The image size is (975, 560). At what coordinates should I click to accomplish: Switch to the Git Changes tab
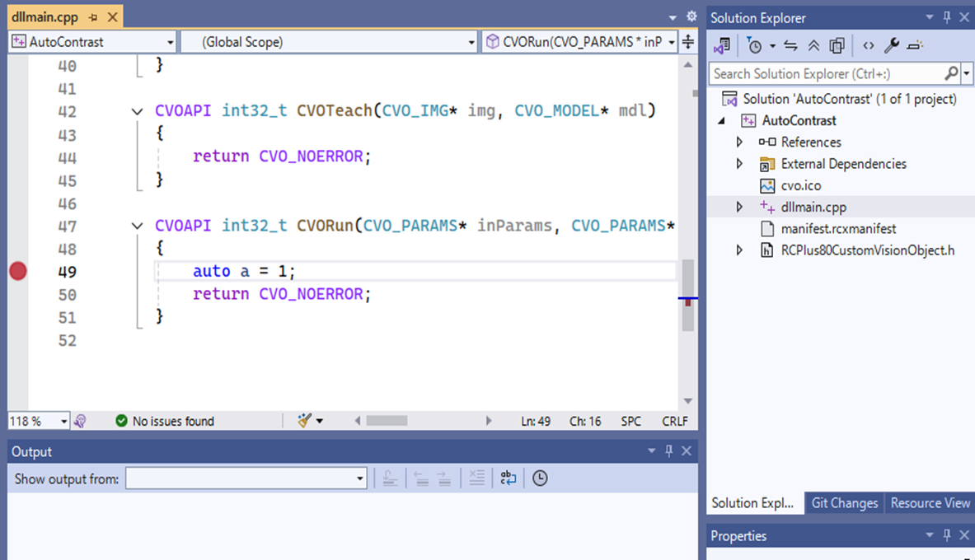point(844,503)
